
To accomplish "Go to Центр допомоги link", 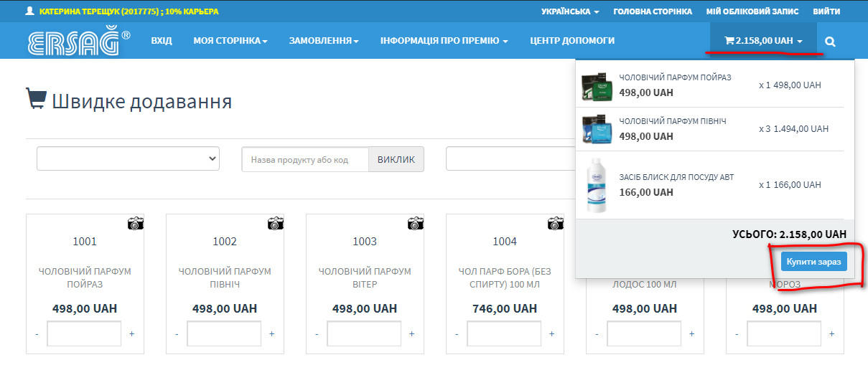I will click(571, 41).
